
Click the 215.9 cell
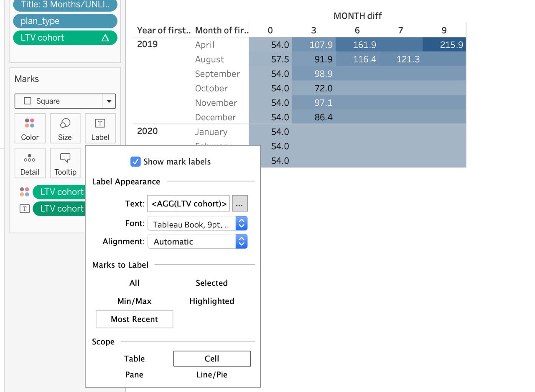point(444,45)
